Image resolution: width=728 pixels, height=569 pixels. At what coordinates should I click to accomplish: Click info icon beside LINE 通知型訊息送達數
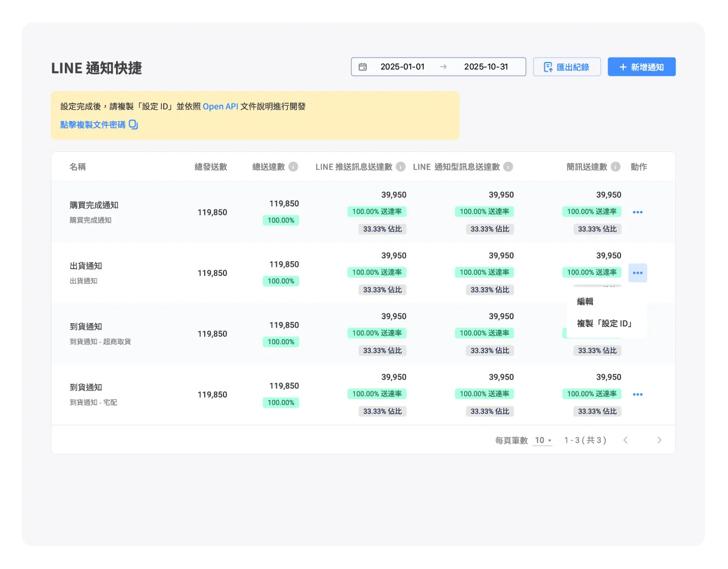click(x=507, y=167)
